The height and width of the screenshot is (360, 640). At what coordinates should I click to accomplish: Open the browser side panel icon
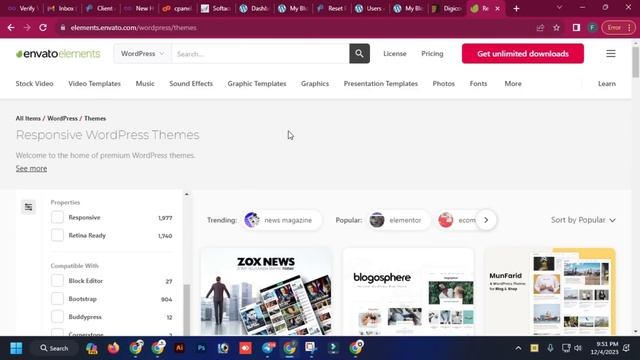[576, 28]
